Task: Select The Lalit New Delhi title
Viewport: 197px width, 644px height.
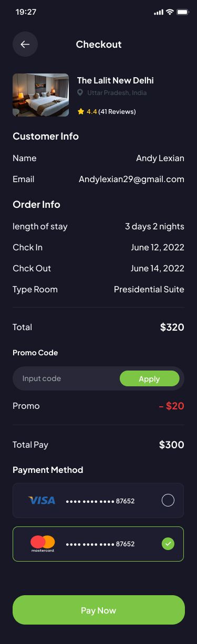Action: coord(116,80)
